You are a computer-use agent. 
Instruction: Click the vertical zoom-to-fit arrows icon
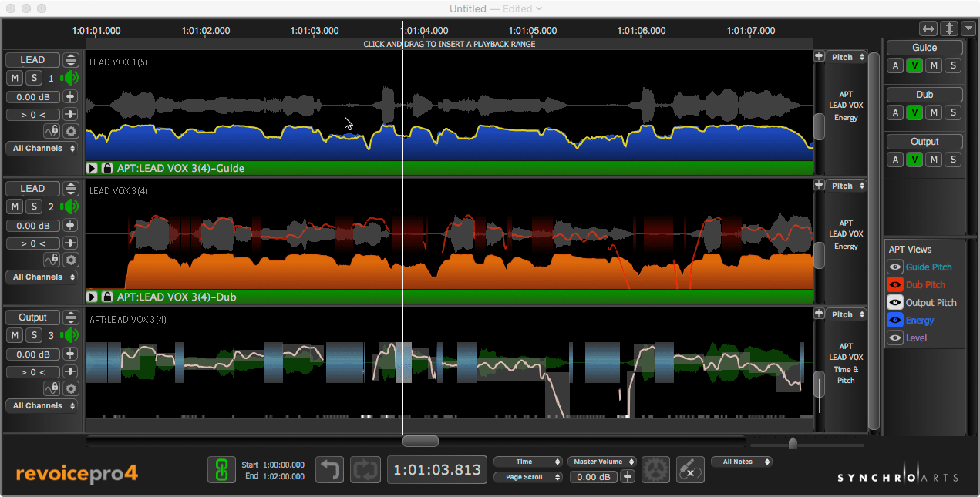click(948, 29)
